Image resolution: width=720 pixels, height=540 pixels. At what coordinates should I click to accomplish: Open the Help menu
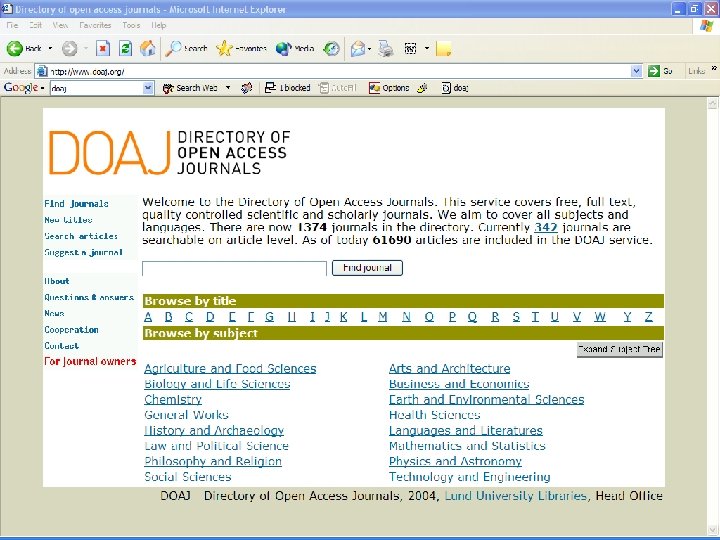[158, 25]
